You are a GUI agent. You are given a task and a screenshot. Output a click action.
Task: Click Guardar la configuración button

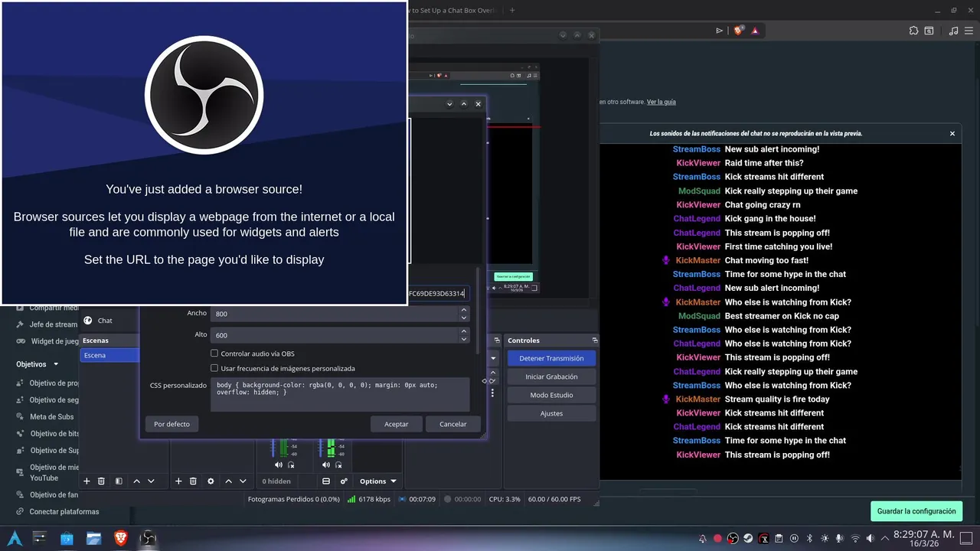point(916,511)
